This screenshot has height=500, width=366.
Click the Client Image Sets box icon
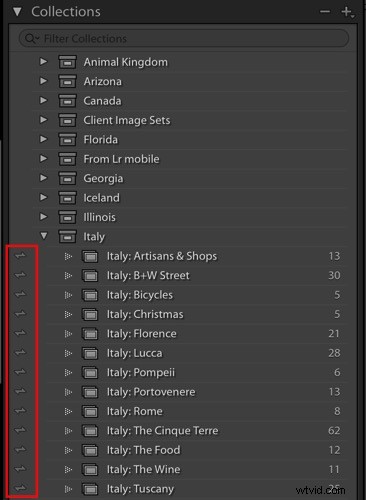click(67, 120)
